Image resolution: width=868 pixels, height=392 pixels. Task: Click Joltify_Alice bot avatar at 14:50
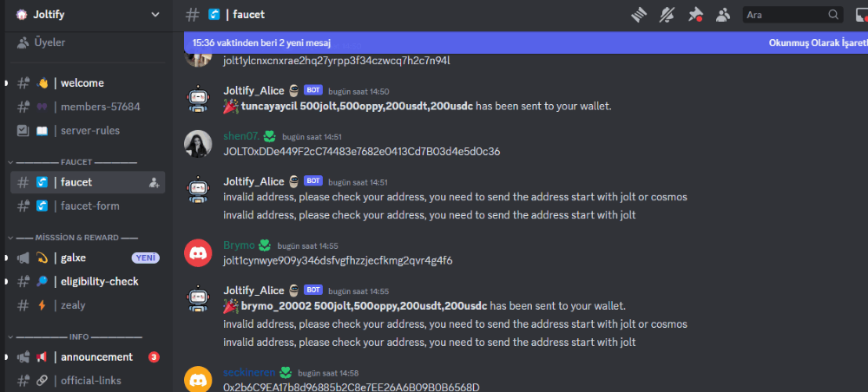pyautogui.click(x=198, y=98)
